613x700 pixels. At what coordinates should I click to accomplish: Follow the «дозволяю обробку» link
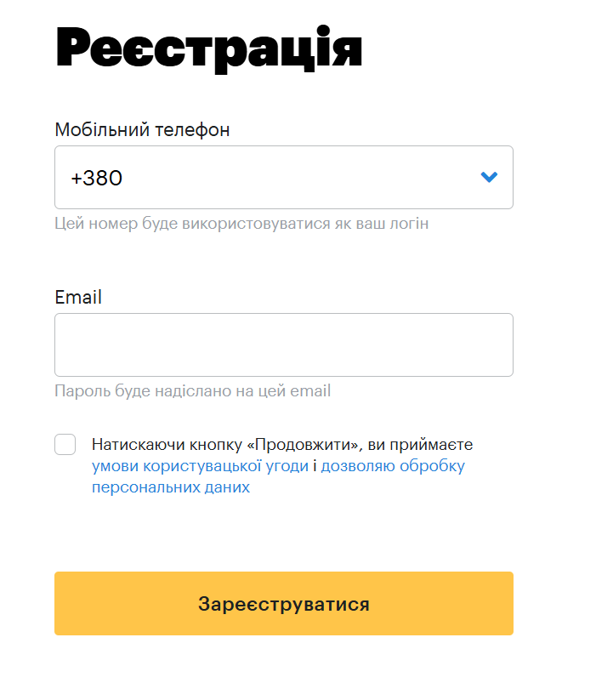pos(393,466)
